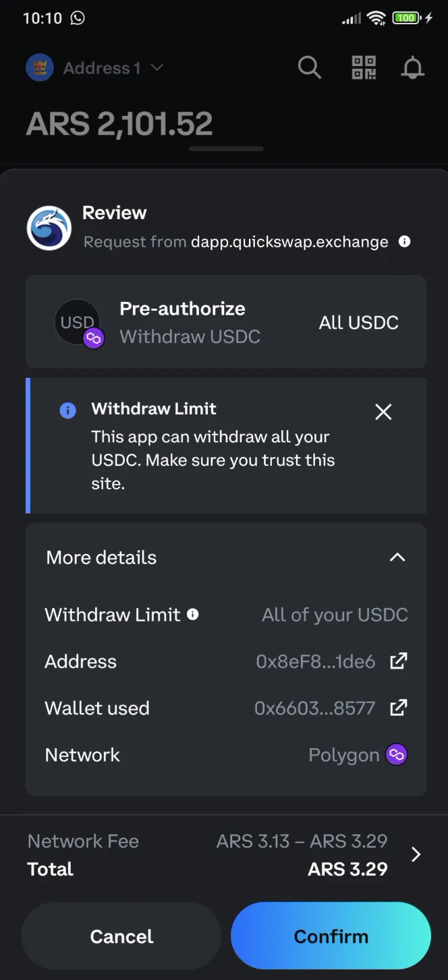Open the external link for the 0x8eF8 address
This screenshot has width=448, height=980.
(x=399, y=661)
